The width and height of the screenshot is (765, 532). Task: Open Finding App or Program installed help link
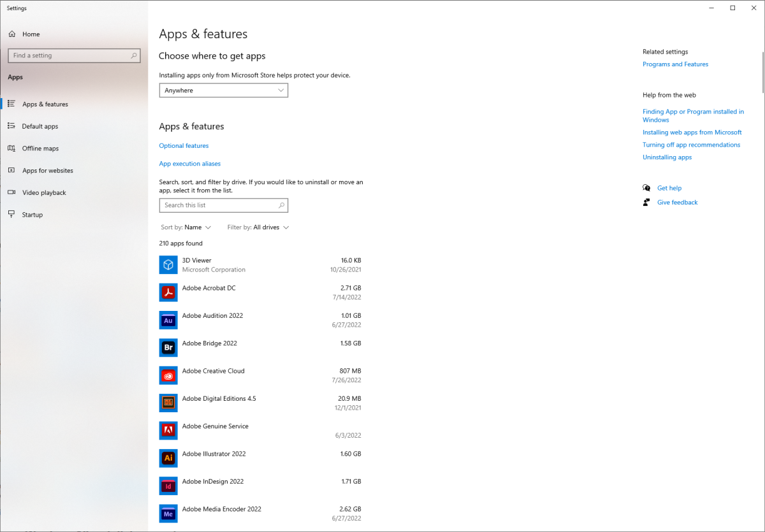pos(693,115)
